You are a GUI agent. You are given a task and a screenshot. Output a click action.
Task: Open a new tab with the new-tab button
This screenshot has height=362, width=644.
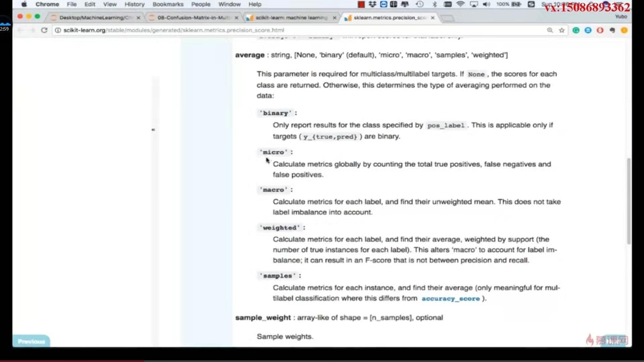pyautogui.click(x=447, y=18)
